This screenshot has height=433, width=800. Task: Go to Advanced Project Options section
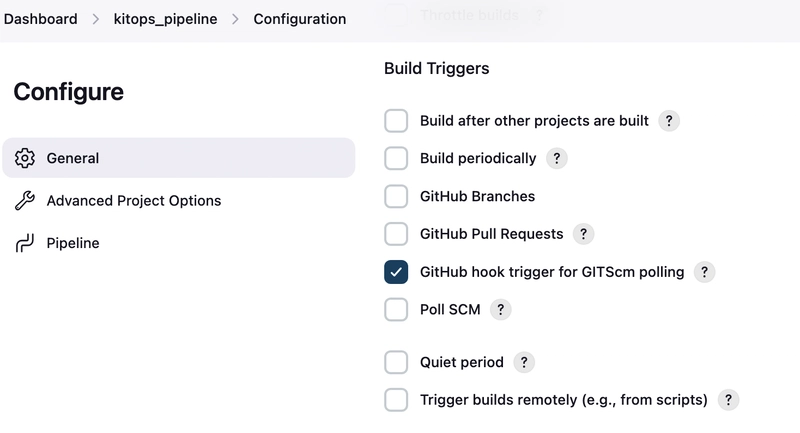[x=133, y=201]
